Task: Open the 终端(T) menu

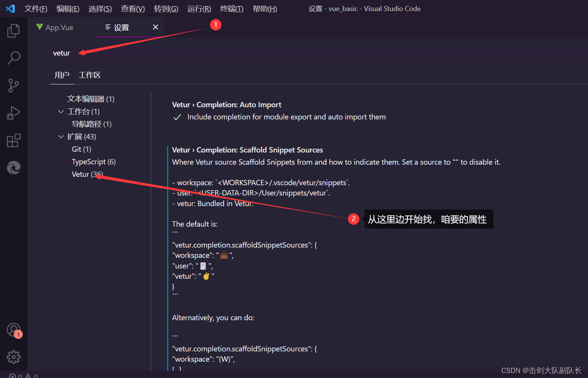Action: pos(232,9)
